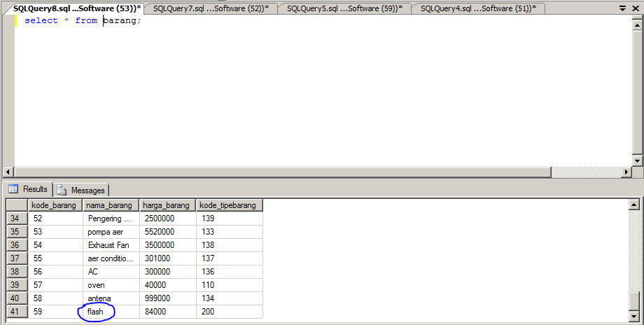Click price cell 5520000
Image resolution: width=644 pixels, height=325 pixels.
[167, 232]
